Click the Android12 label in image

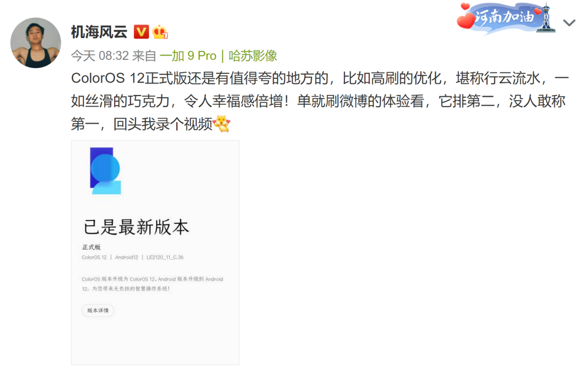tap(126, 257)
